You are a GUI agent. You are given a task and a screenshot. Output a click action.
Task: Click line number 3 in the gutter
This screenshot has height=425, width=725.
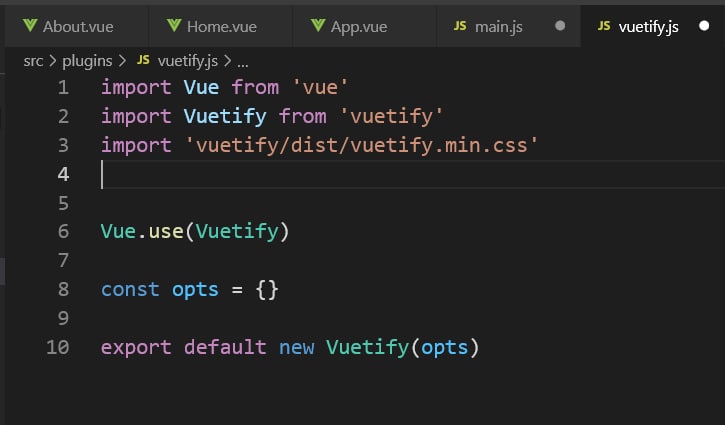tap(63, 145)
